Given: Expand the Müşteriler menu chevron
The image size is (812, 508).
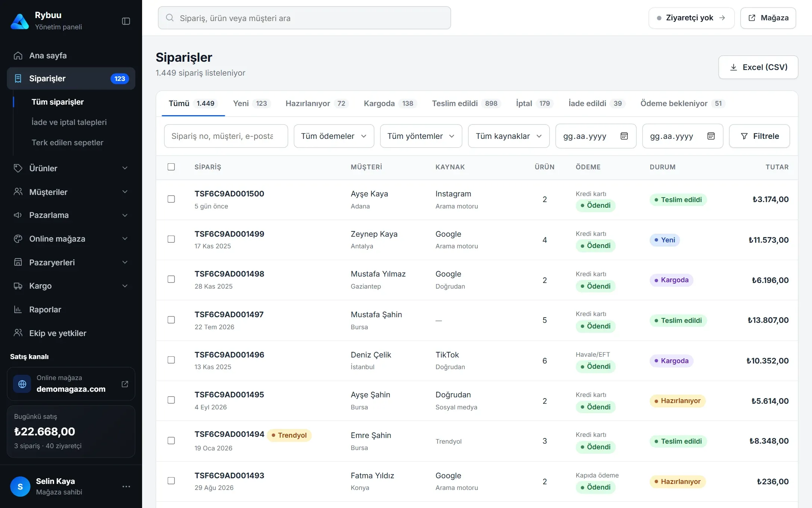Looking at the screenshot, I should (x=125, y=192).
